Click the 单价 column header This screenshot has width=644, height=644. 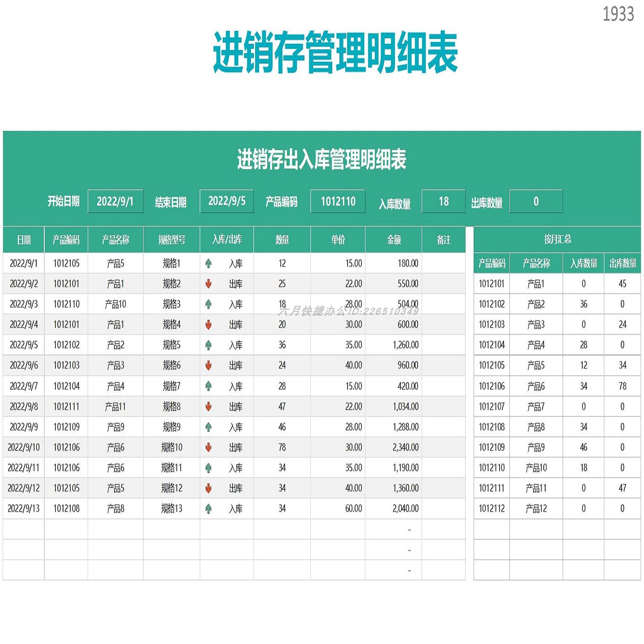(338, 240)
